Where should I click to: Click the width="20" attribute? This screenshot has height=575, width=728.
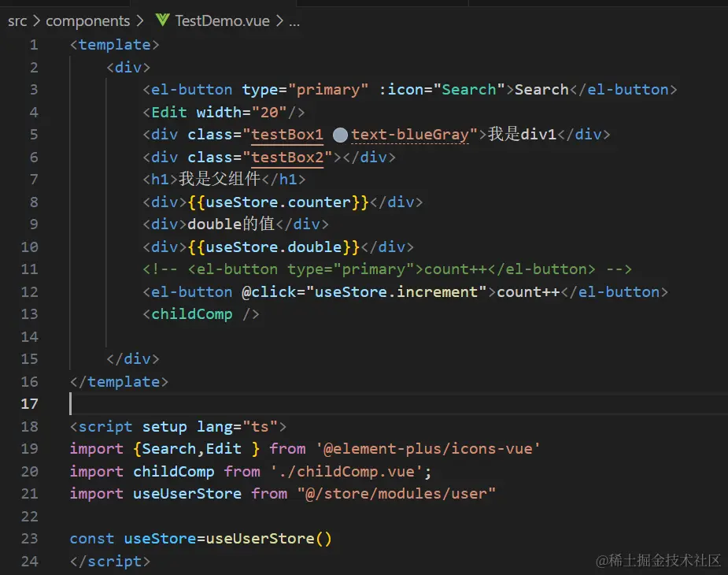(x=242, y=112)
